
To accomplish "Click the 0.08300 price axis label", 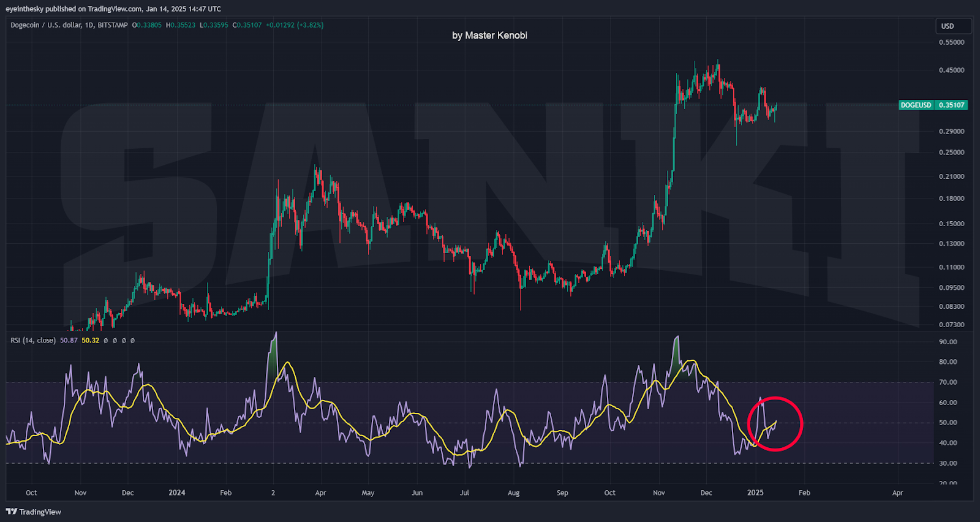I will click(951, 306).
